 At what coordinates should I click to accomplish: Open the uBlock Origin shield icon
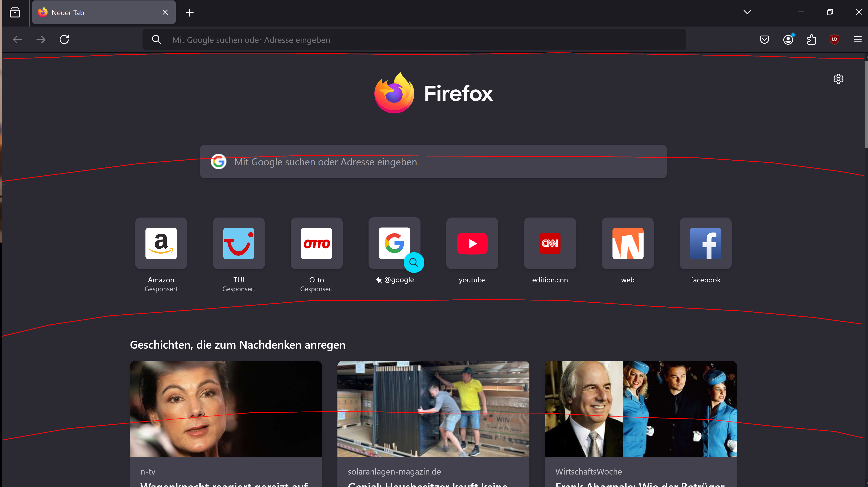834,40
